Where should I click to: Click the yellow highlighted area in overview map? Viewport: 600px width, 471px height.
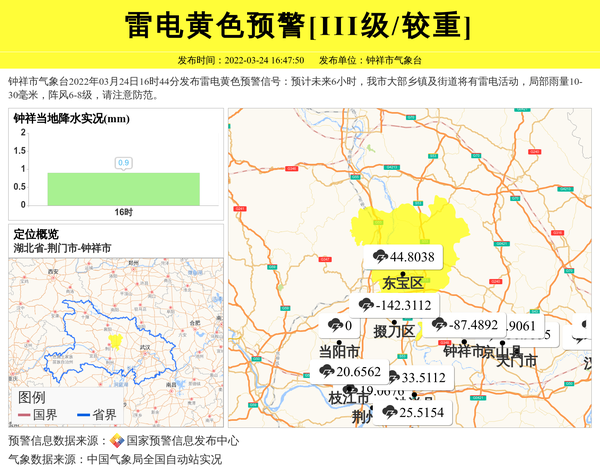coord(116,341)
